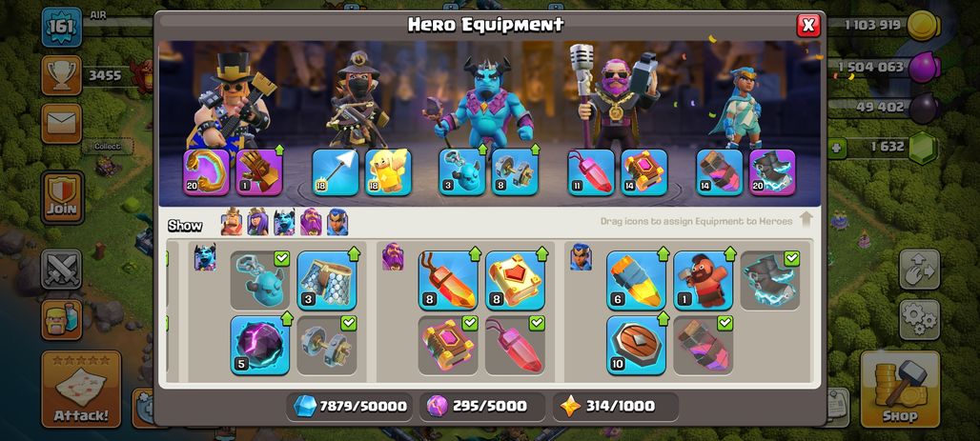Viewport: 980px width, 441px height.
Task: Select the level 18 Giant Arrow equipment
Action: pyautogui.click(x=335, y=172)
